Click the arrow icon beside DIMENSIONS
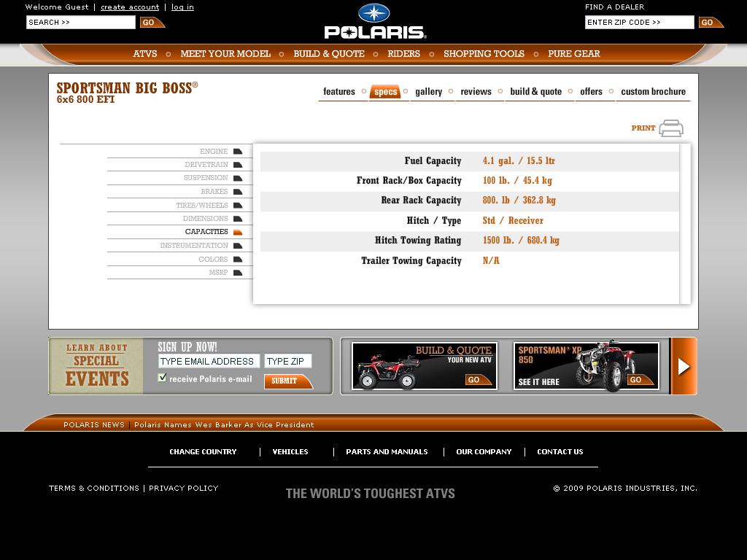The height and width of the screenshot is (560, 747). coord(238,219)
